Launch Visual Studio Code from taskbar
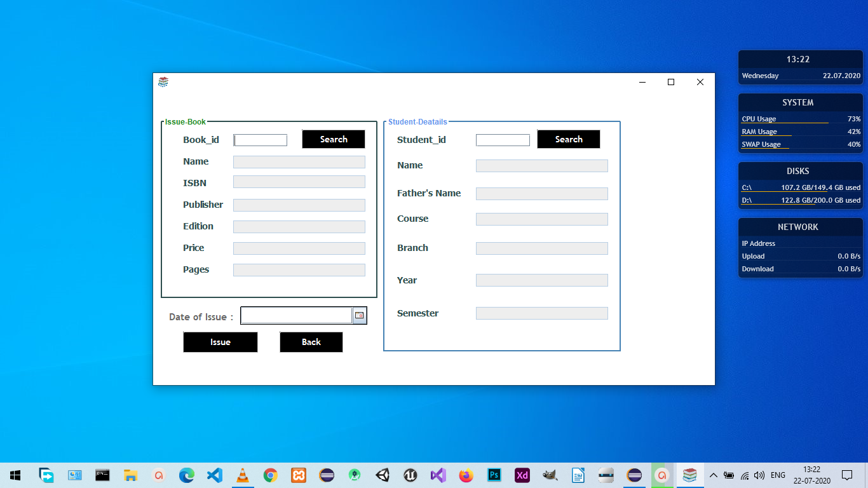Screen dimensions: 868x488 point(214,475)
